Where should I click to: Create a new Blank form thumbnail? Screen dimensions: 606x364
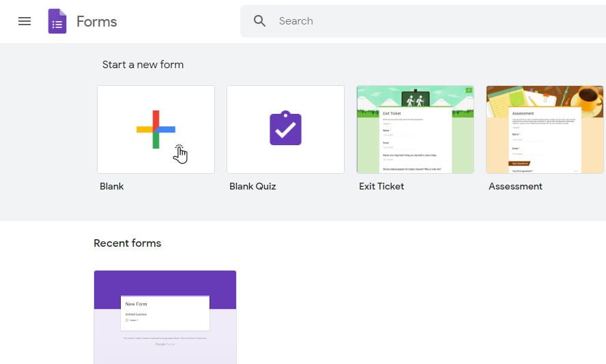tap(156, 130)
